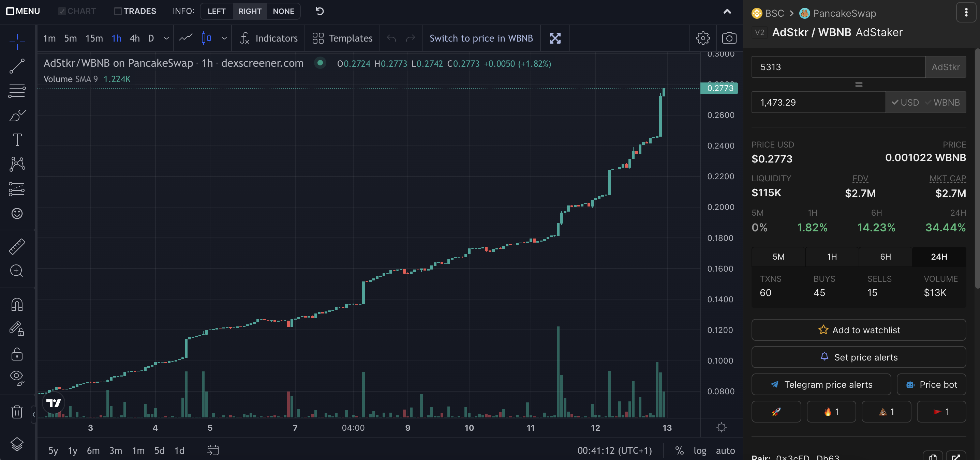Image resolution: width=980 pixels, height=460 pixels.
Task: Collapse the top bar with the chevron
Action: (x=727, y=11)
